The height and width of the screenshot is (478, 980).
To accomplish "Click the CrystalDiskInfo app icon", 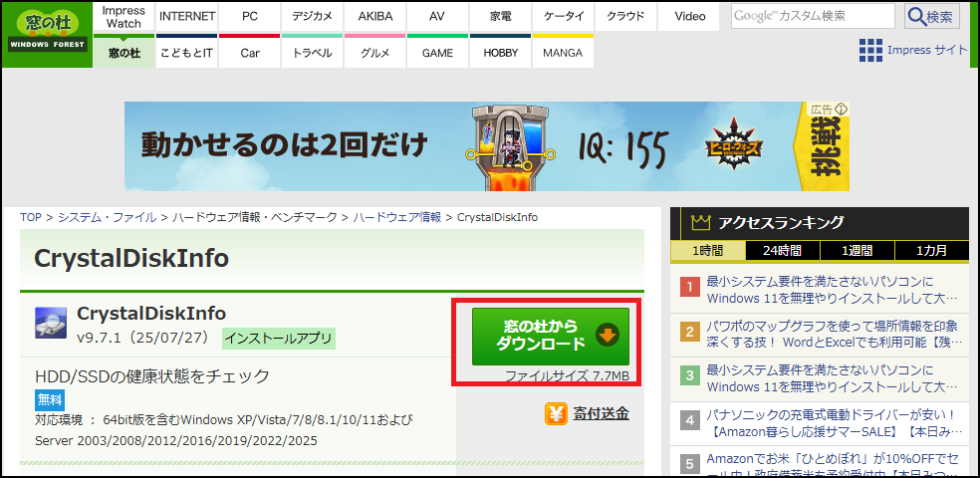I will pos(51,323).
